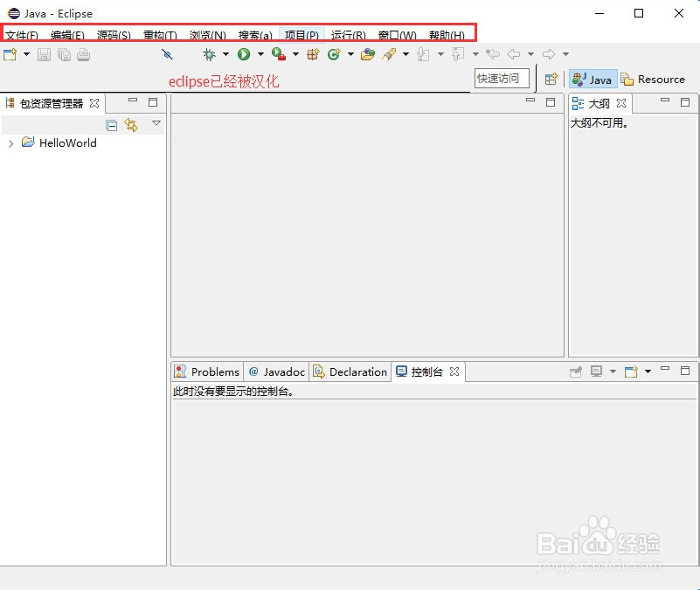Click the Open Console icon

[x=631, y=371]
